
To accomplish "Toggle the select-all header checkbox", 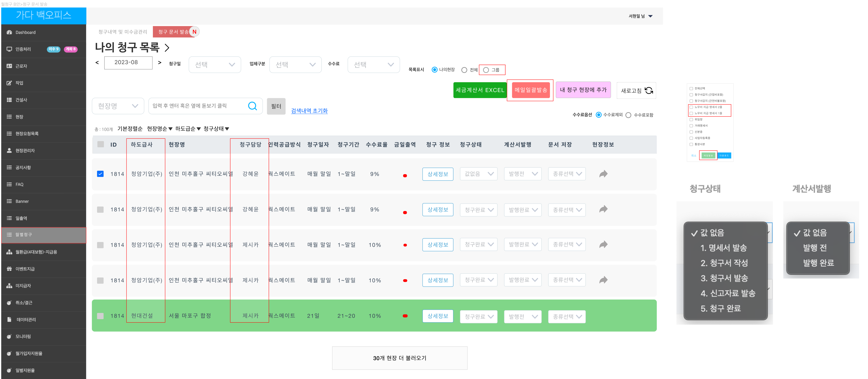I will [x=100, y=144].
